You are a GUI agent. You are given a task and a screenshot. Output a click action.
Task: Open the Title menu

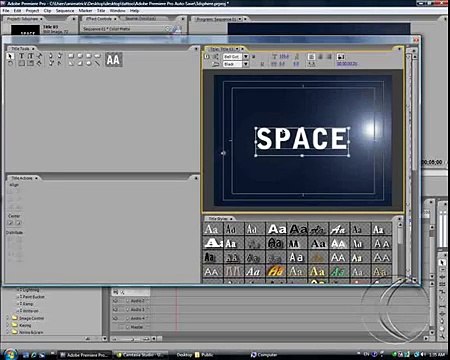pos(101,11)
